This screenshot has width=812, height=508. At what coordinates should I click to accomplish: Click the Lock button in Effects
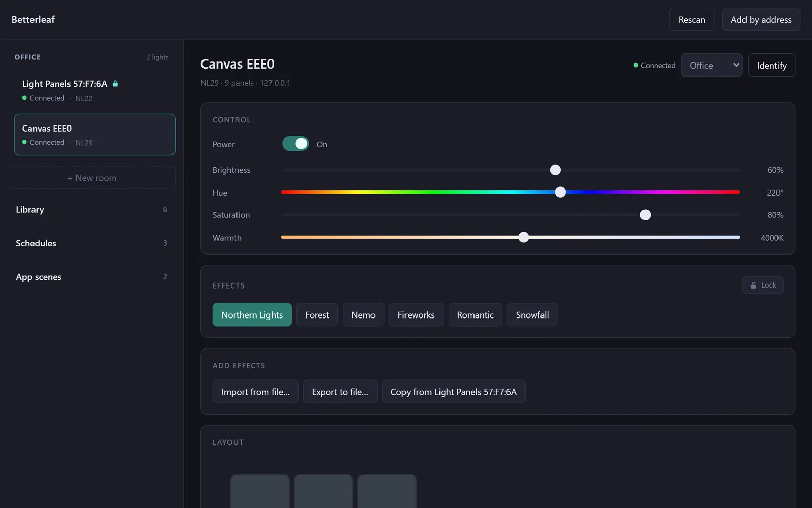coord(763,285)
